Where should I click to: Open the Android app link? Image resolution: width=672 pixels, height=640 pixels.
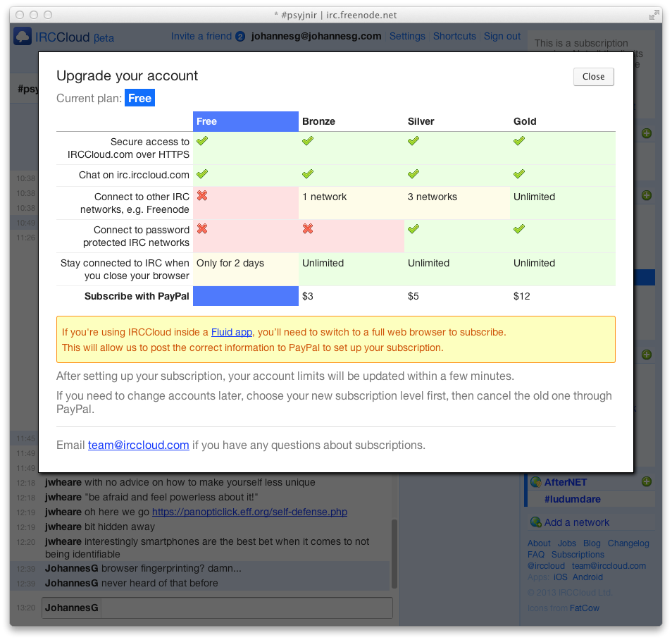pyautogui.click(x=587, y=577)
